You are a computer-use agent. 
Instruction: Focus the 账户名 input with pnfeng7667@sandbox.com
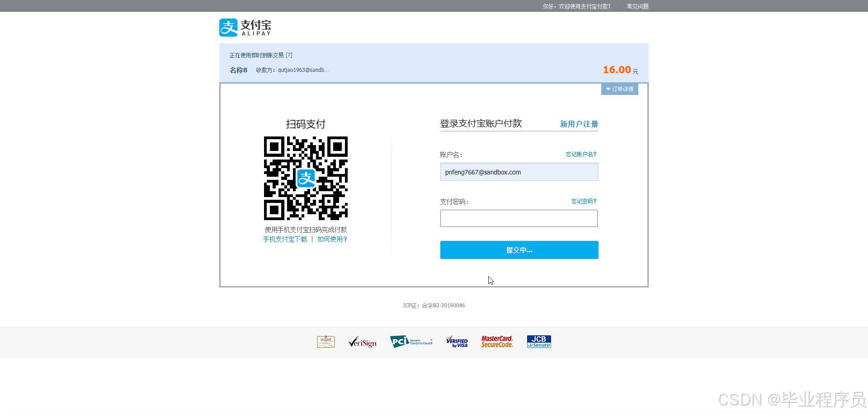tap(519, 172)
